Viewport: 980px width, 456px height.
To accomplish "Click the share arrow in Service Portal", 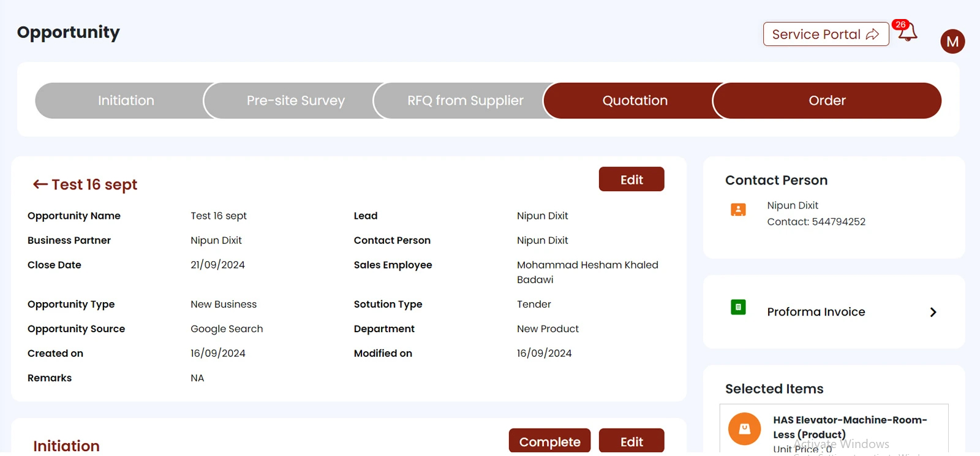I will tap(872, 34).
